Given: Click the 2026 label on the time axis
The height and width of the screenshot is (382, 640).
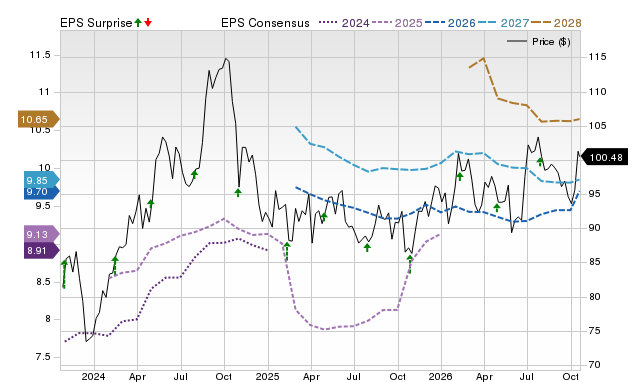Looking at the screenshot, I should click(440, 376).
